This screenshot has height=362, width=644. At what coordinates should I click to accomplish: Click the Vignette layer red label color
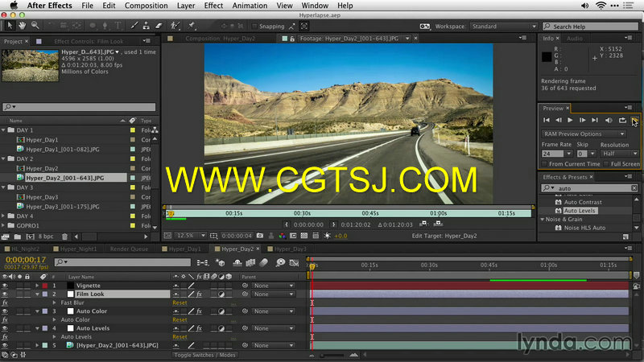tap(45, 286)
